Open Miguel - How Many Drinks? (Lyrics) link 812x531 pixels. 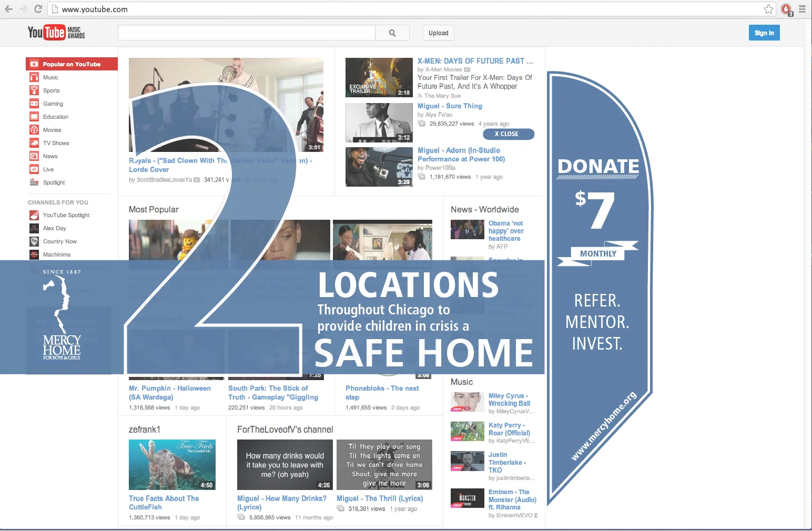point(282,503)
